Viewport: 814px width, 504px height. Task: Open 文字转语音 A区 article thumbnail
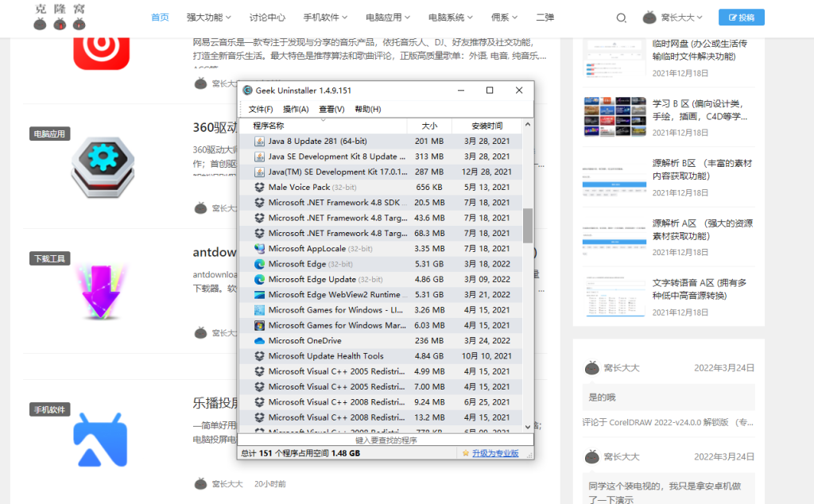614,296
